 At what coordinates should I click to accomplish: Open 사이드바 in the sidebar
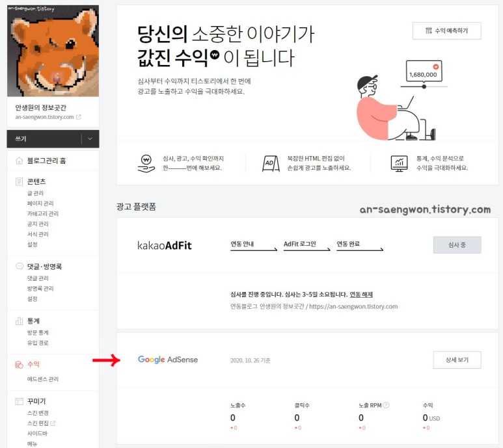37,433
